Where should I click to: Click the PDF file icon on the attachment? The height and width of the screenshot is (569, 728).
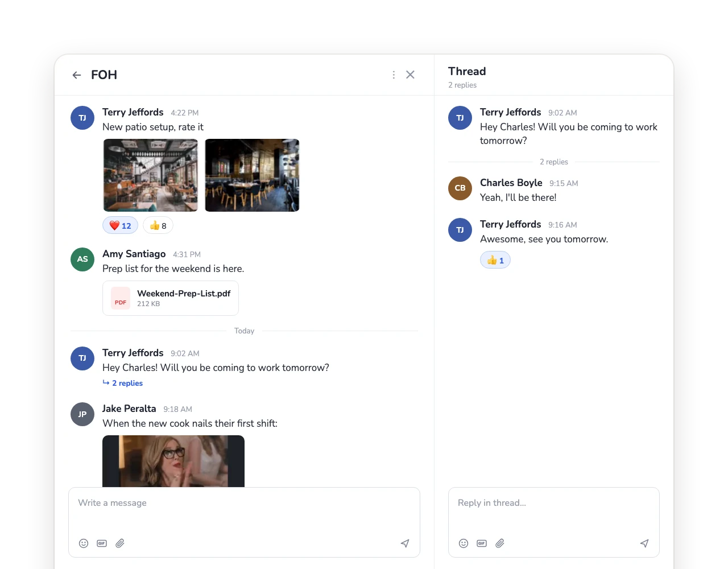(121, 298)
